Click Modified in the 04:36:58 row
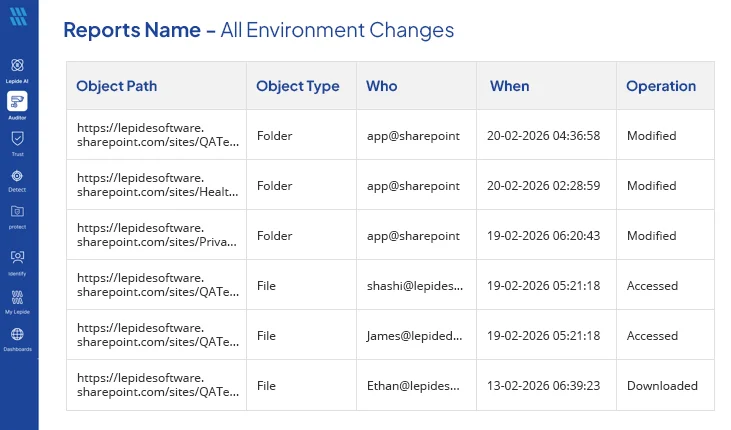731x430 pixels. [x=651, y=136]
